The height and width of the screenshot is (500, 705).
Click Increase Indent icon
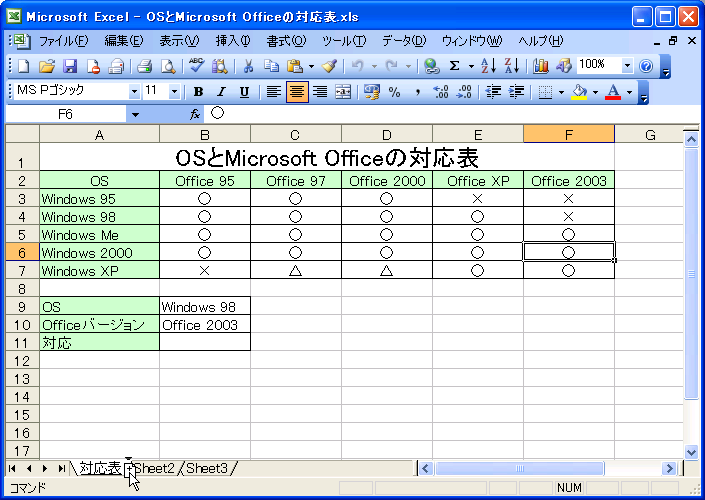(x=516, y=92)
